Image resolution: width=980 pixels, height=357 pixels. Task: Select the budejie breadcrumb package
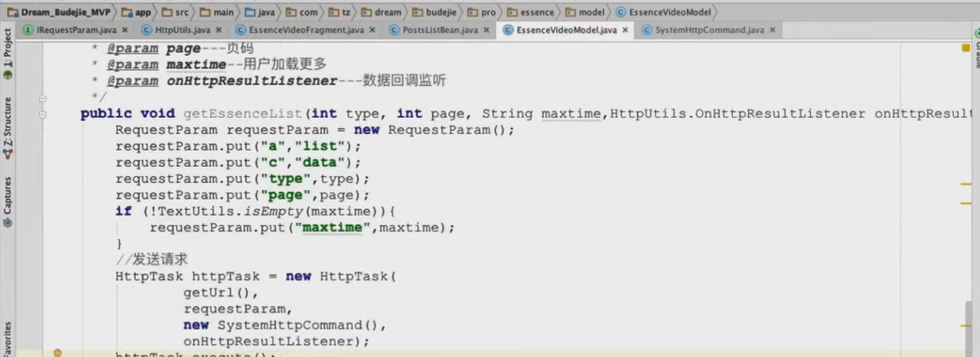436,12
